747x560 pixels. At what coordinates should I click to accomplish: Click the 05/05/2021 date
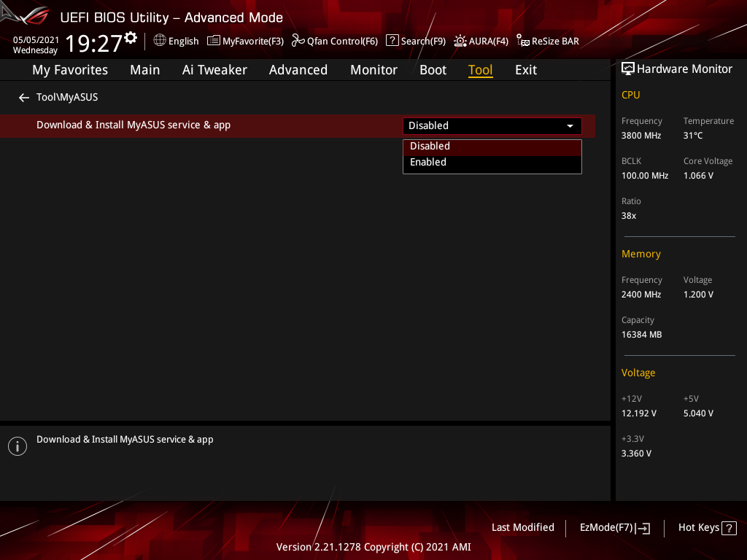coord(36,40)
